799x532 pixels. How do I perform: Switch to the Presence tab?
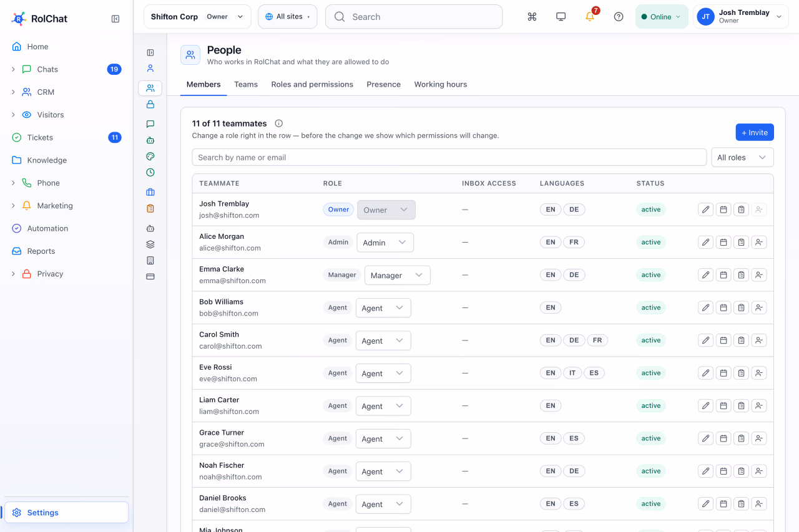(x=384, y=84)
